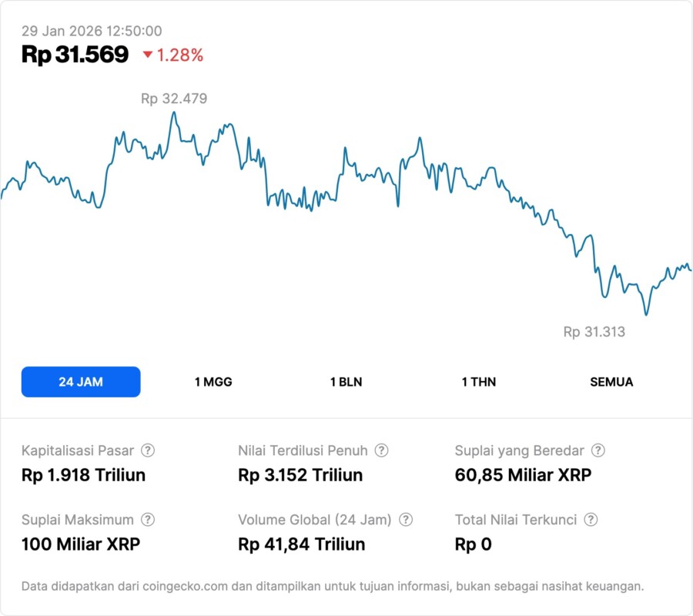Show the 1 THN price chart
This screenshot has height=616, width=693.
pyautogui.click(x=479, y=382)
